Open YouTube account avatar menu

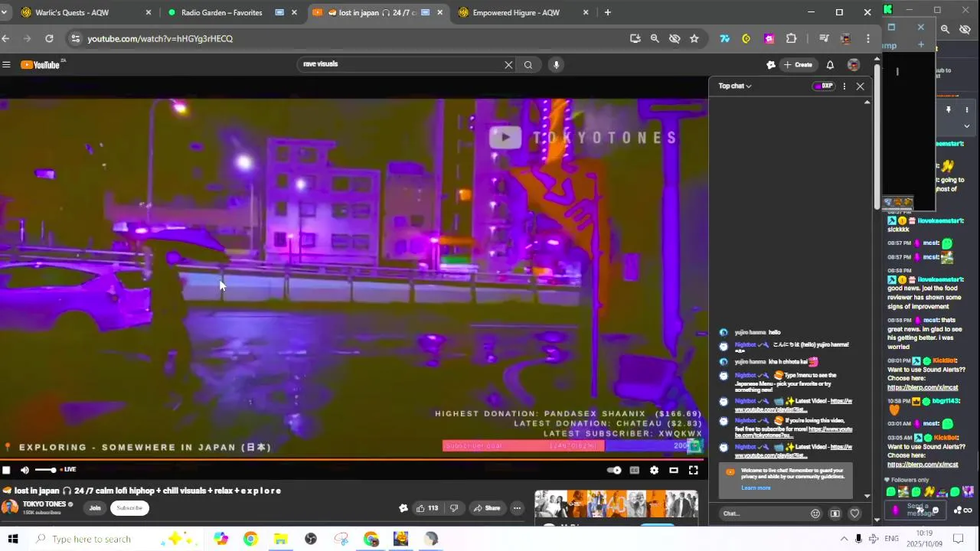[x=854, y=65]
